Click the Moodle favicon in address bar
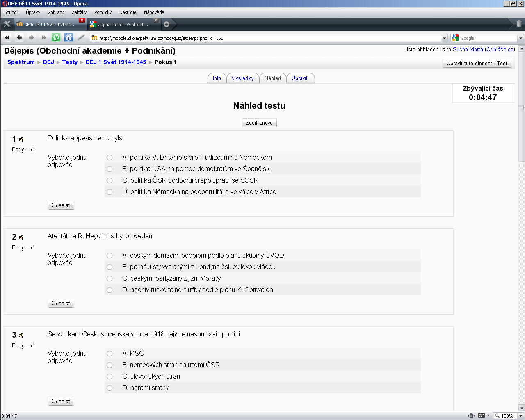Image resolution: width=525 pixels, height=420 pixels. pos(94,38)
